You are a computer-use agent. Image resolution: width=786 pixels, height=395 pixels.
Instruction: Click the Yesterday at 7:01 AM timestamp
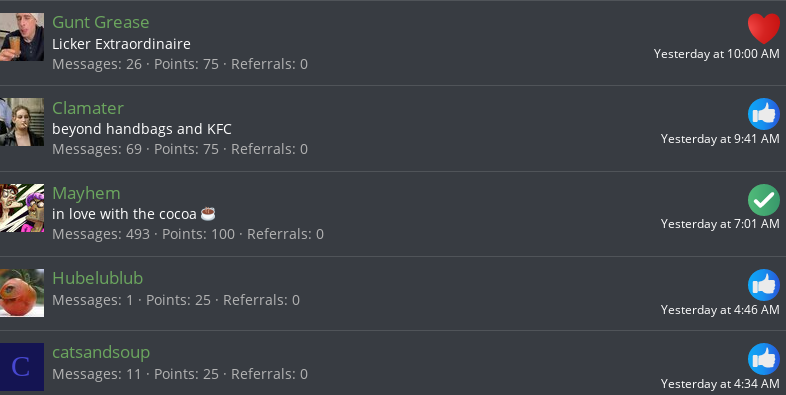[x=720, y=224]
